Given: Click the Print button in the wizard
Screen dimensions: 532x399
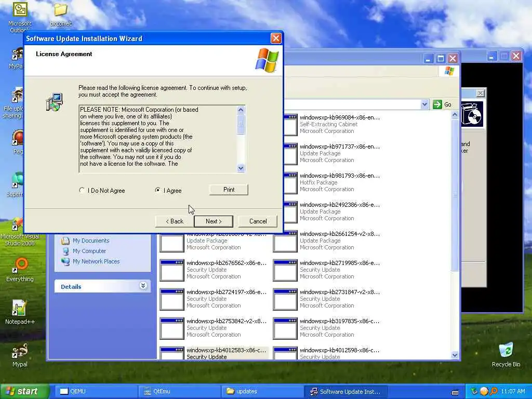Looking at the screenshot, I should click(229, 190).
